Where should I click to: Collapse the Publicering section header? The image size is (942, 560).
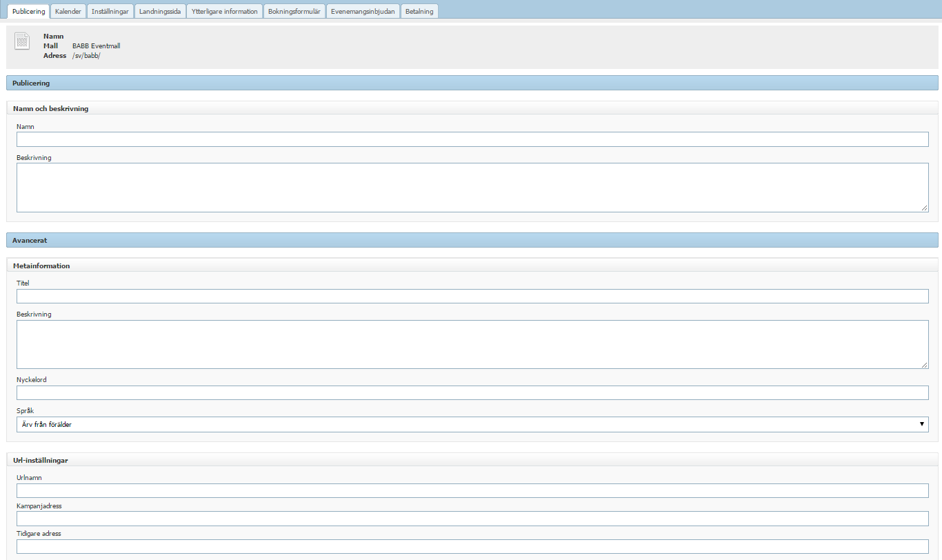(x=472, y=83)
